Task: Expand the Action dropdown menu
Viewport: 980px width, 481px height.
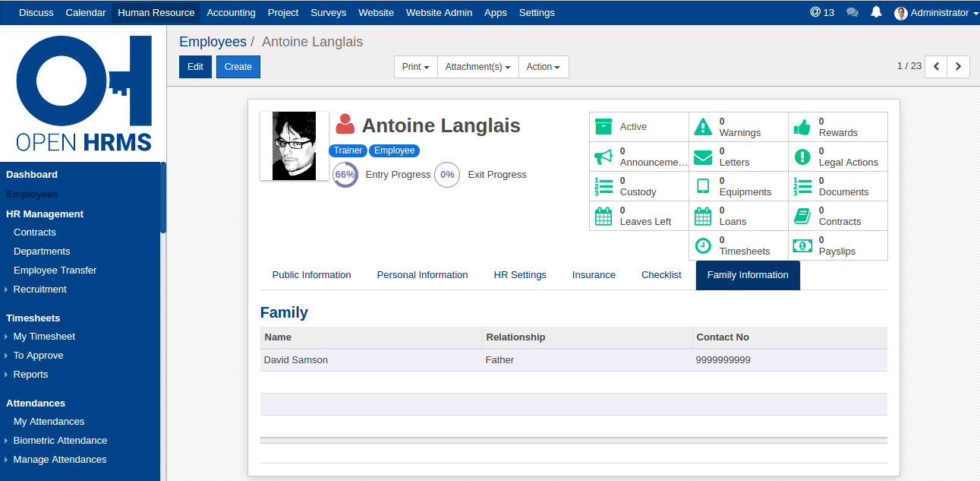Action: tap(543, 67)
